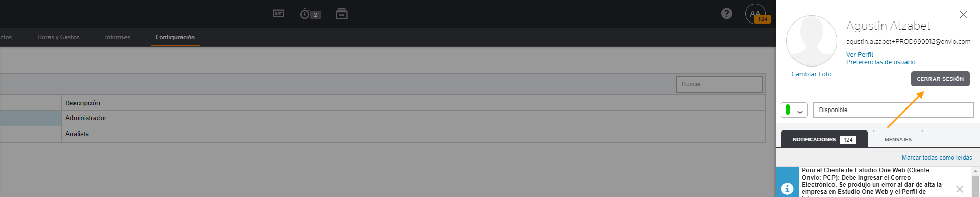Open the timer stopwatch icon

310,14
